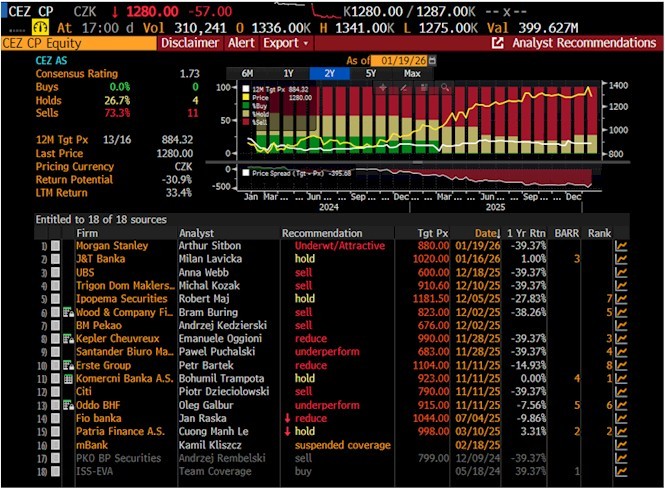The height and width of the screenshot is (489, 665).
Task: Click the %Sell red legend swatch
Action: (245, 124)
